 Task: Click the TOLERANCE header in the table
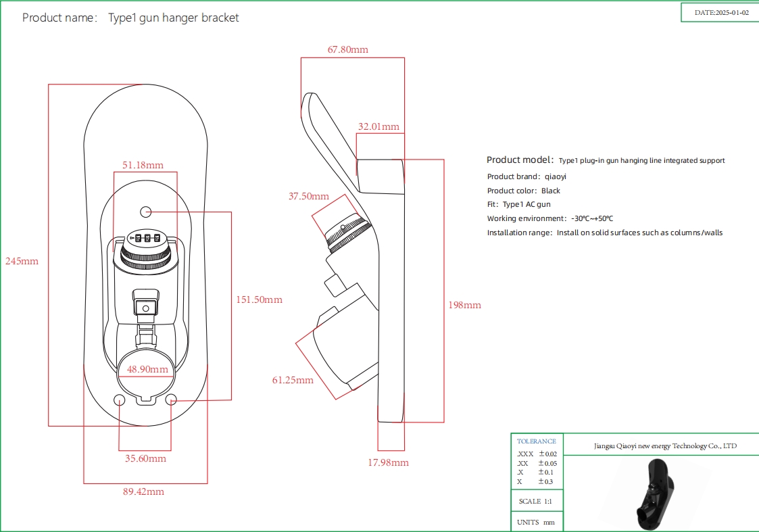click(x=536, y=441)
